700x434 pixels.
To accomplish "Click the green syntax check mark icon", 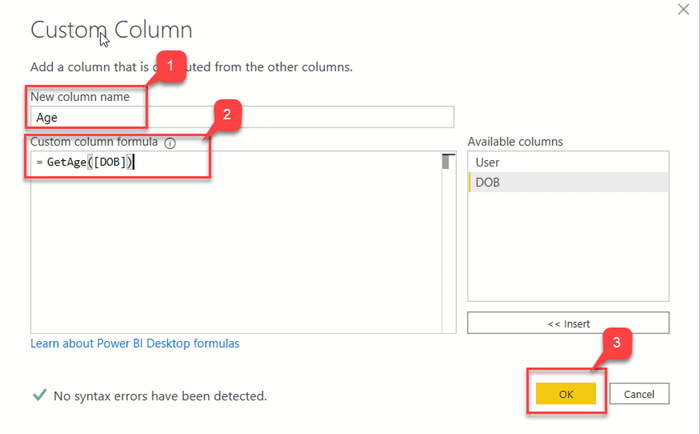I will click(x=39, y=395).
